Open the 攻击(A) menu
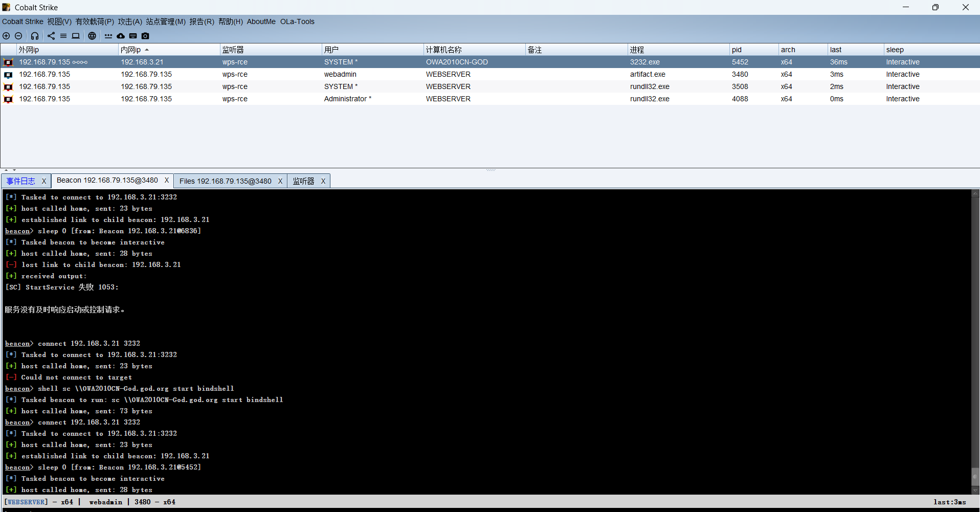The height and width of the screenshot is (512, 980). point(130,21)
